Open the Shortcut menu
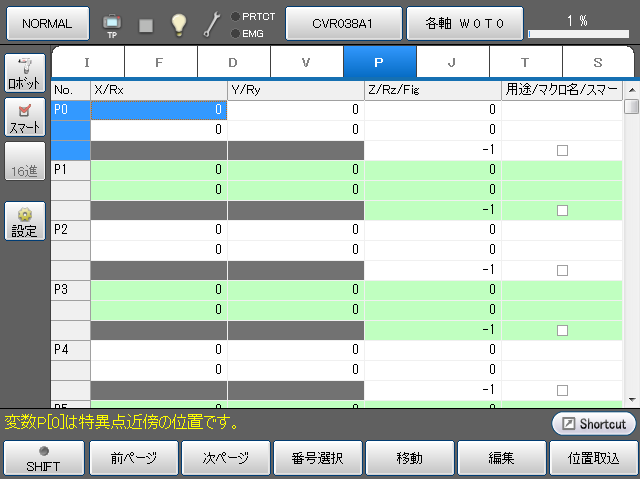This screenshot has height=479, width=640. coord(593,423)
